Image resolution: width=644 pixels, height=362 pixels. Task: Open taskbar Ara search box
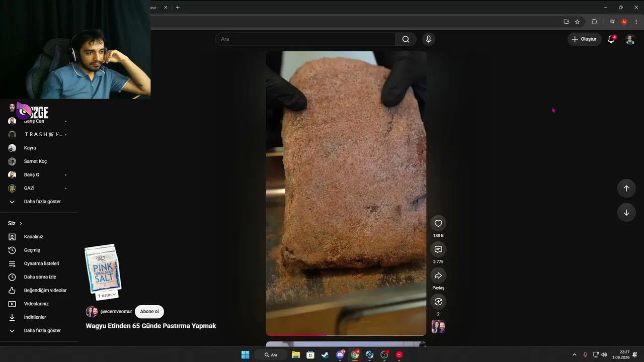271,355
